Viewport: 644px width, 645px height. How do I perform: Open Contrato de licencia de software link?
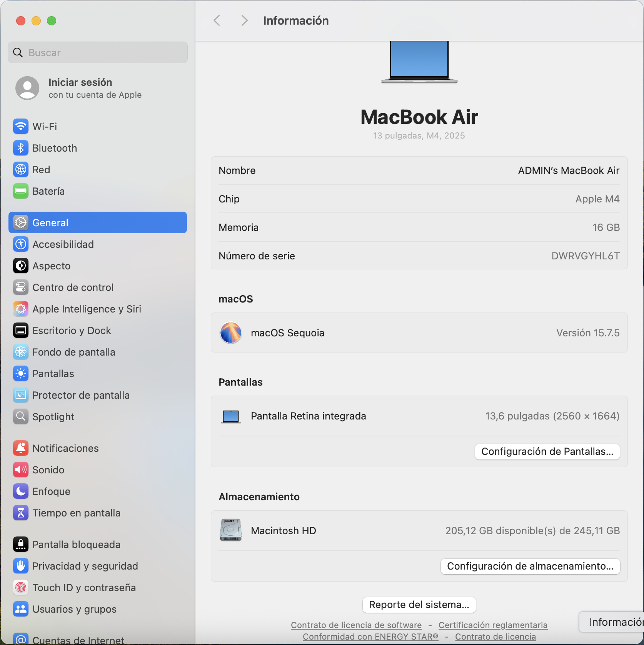356,625
